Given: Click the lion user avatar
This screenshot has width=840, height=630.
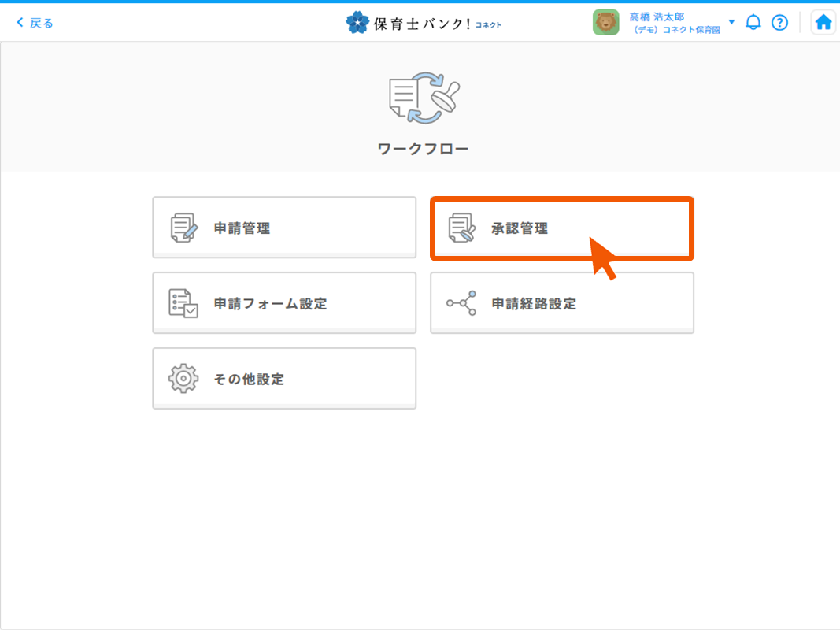Looking at the screenshot, I should [605, 23].
